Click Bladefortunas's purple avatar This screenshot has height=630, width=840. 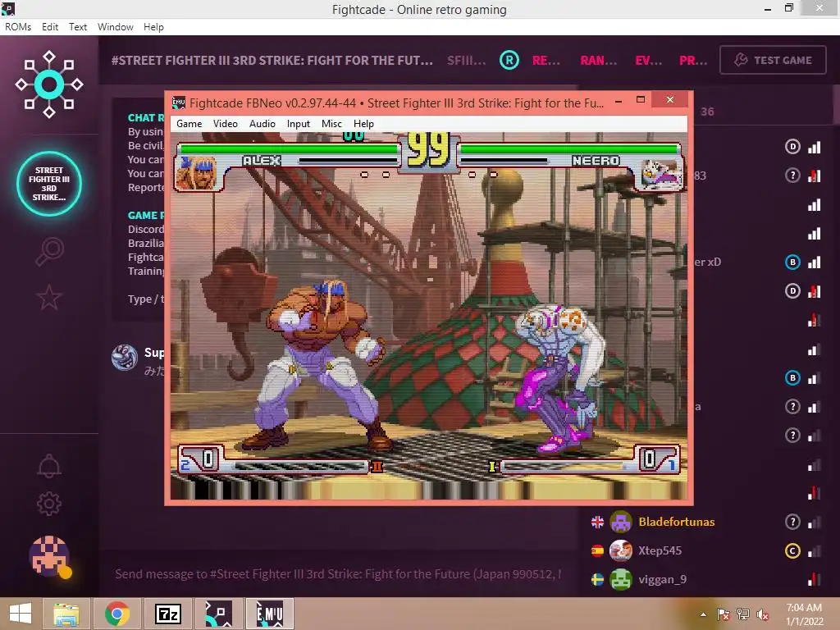[621, 522]
